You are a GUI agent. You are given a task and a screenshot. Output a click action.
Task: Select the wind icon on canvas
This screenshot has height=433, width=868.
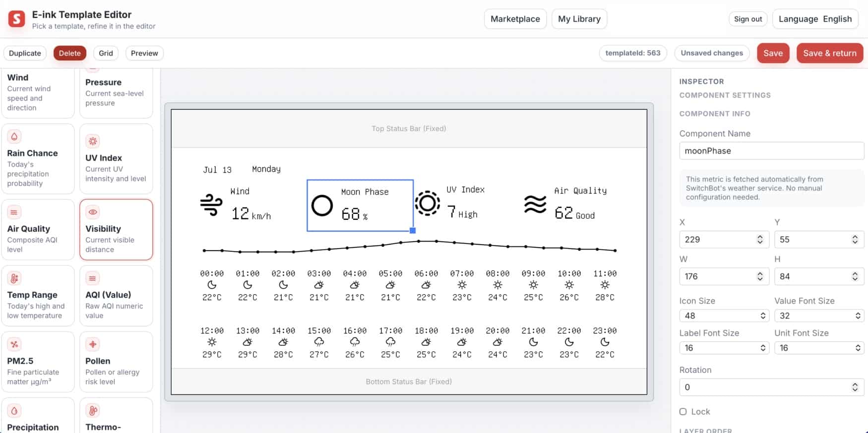(211, 205)
